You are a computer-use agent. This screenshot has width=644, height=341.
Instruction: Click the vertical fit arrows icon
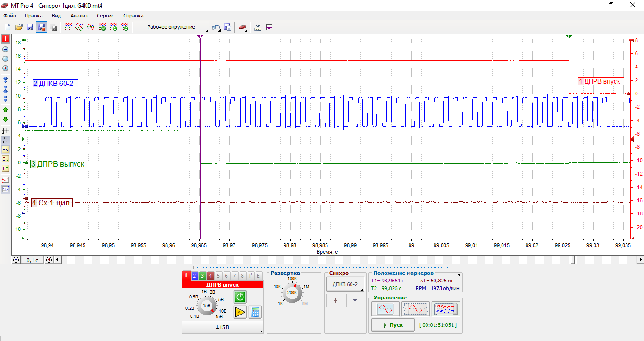point(269,27)
